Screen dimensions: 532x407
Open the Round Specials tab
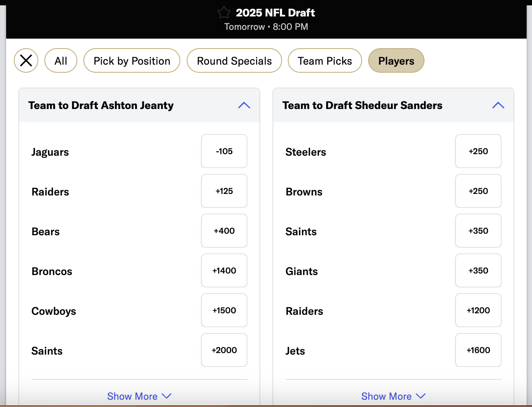pyautogui.click(x=234, y=60)
